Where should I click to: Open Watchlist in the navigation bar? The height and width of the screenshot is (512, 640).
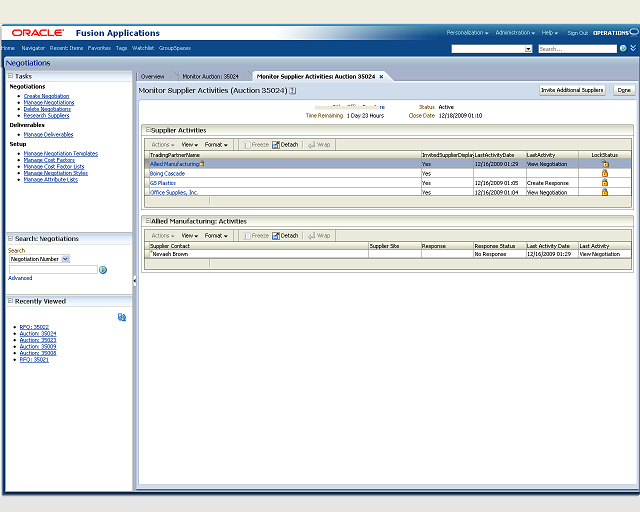pos(143,48)
